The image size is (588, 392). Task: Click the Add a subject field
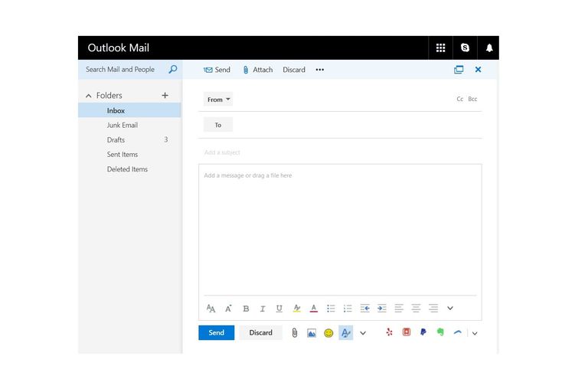pos(340,152)
